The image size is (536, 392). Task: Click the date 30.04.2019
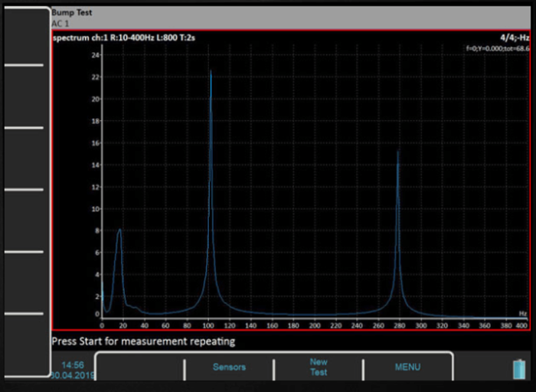[x=72, y=376]
